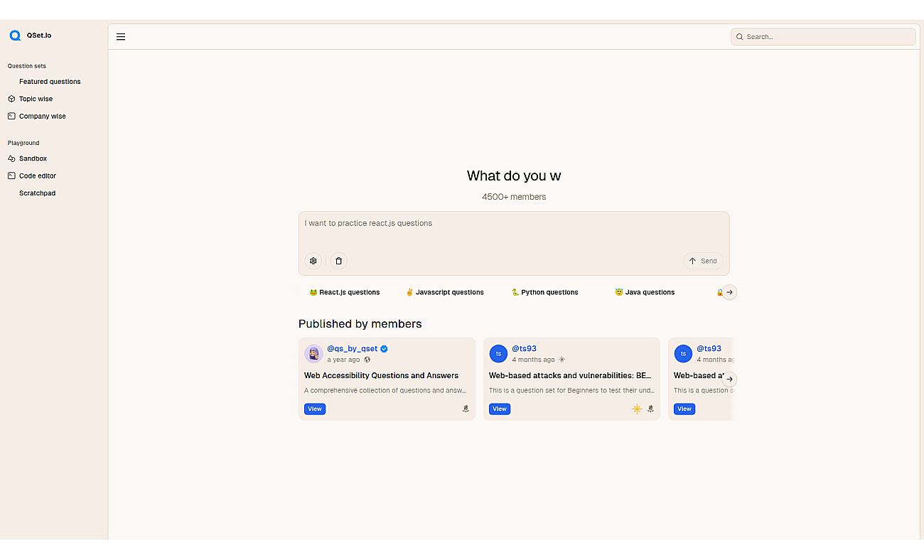Viewport: 924px width, 560px height.
Task: View the Web-based attacks BE… question set
Action: 500,409
